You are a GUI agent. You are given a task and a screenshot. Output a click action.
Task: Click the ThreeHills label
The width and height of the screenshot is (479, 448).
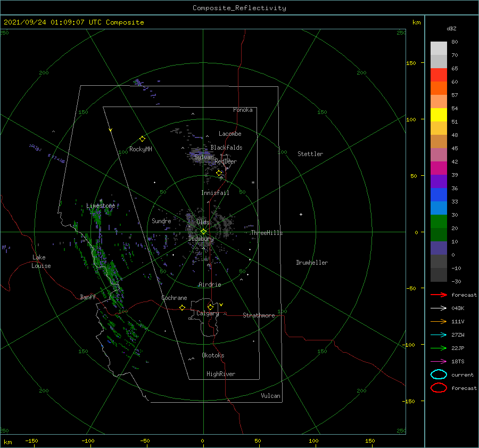click(x=267, y=233)
